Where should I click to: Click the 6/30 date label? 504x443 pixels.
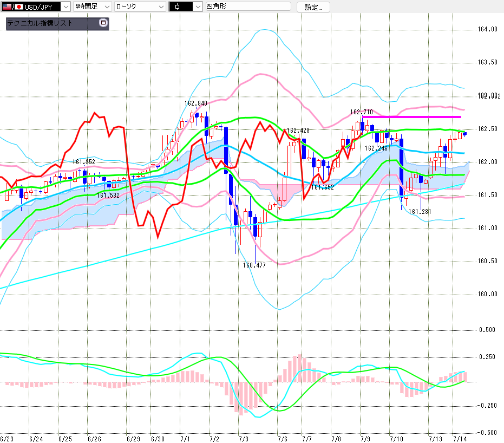click(158, 439)
